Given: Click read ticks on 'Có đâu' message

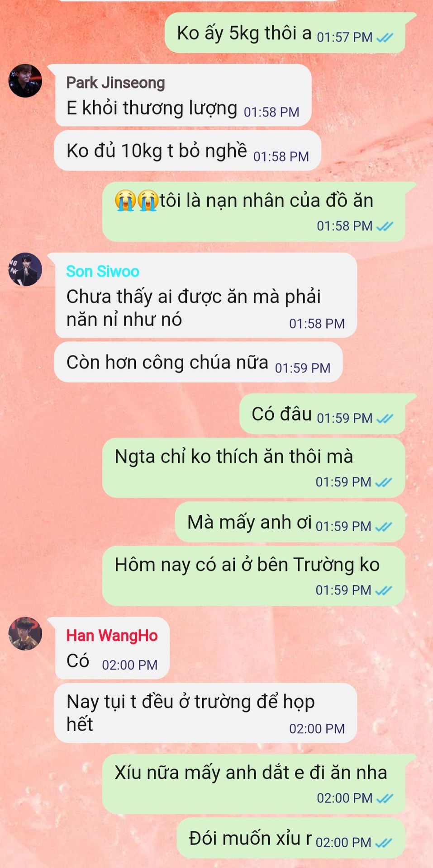Looking at the screenshot, I should point(385,419).
